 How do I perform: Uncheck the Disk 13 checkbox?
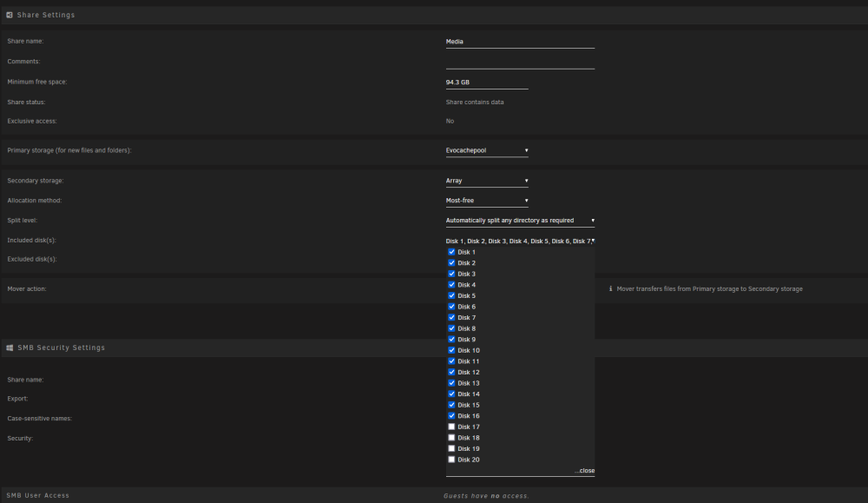click(x=451, y=383)
